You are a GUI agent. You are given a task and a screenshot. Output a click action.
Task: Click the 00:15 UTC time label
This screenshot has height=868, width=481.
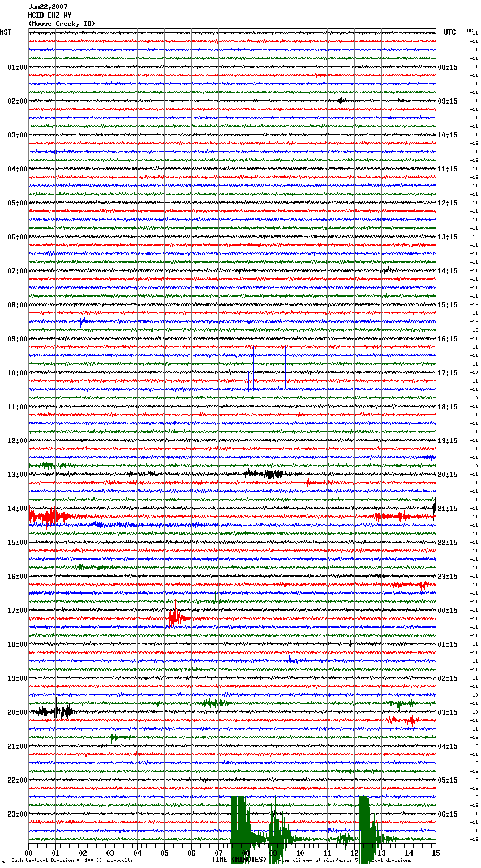click(x=448, y=611)
